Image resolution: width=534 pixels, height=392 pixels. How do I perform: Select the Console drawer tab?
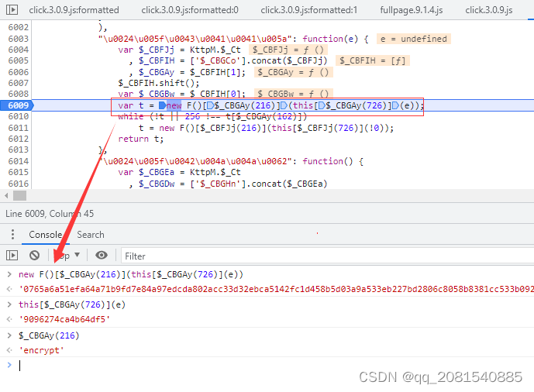(x=45, y=235)
